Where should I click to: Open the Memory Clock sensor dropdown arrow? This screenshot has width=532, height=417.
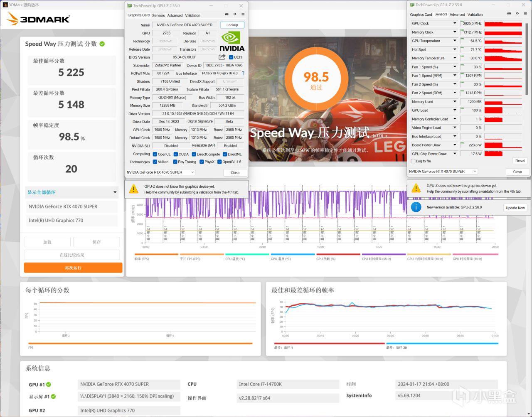(455, 32)
